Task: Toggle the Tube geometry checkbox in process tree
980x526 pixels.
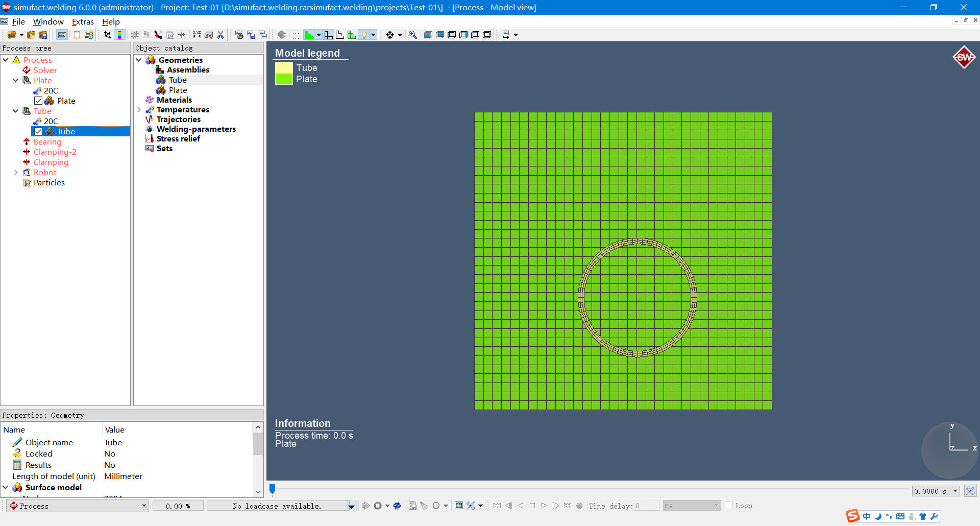Action: [x=38, y=131]
